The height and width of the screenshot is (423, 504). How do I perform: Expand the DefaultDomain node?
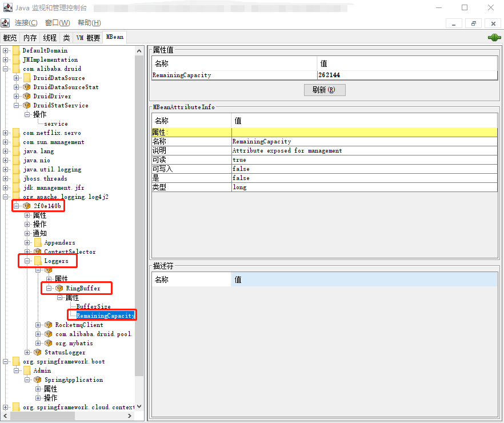(x=6, y=50)
